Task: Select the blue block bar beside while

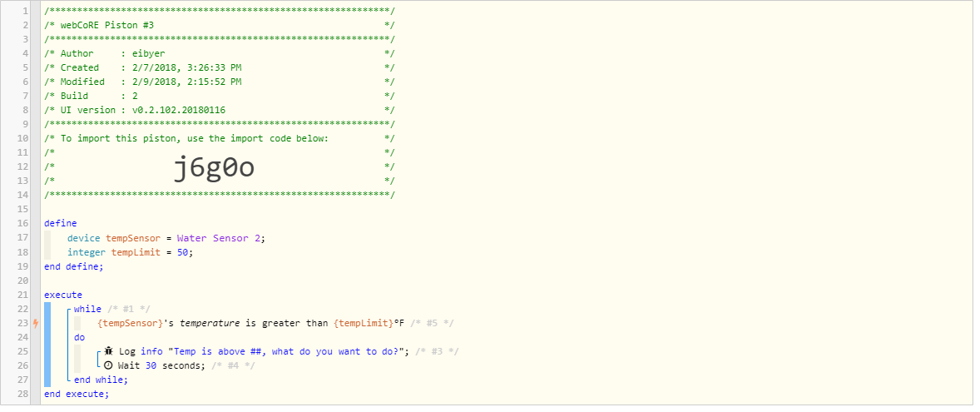Action: [47, 345]
